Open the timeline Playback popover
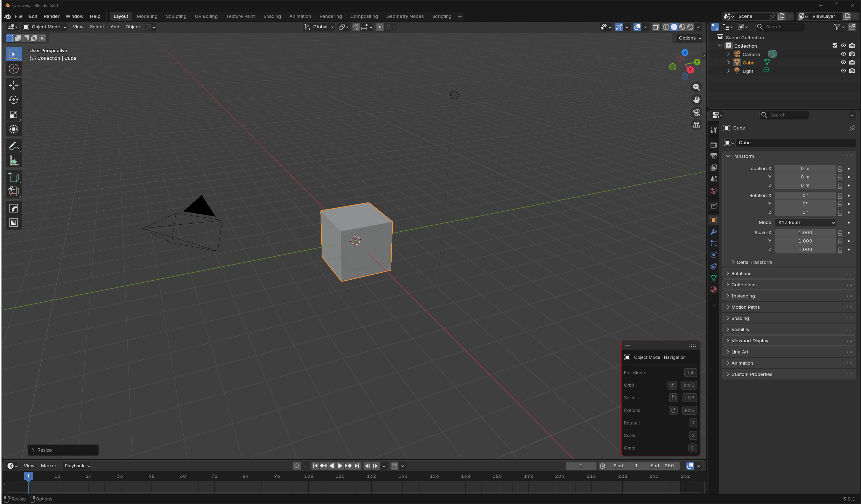This screenshot has width=861, height=504. [x=77, y=466]
